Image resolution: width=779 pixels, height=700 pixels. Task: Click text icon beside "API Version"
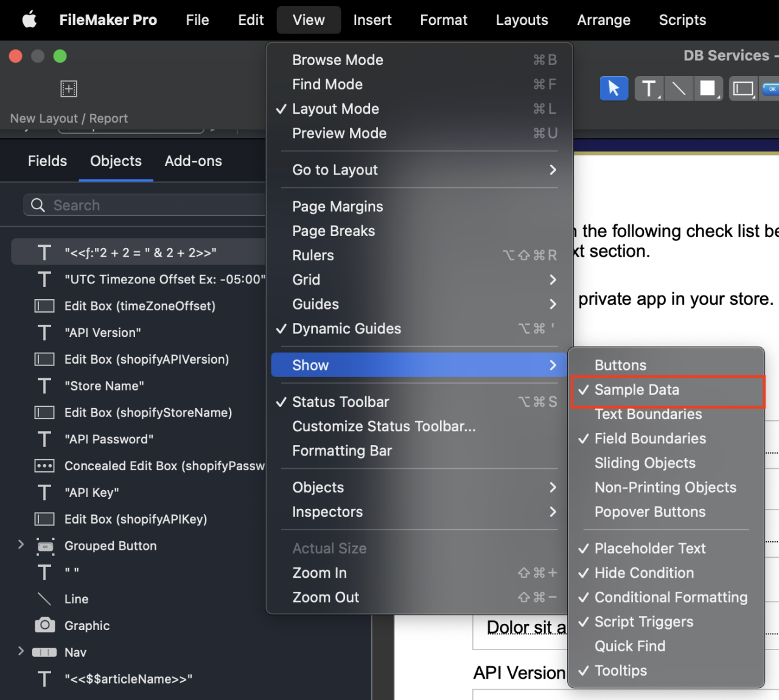click(x=44, y=333)
